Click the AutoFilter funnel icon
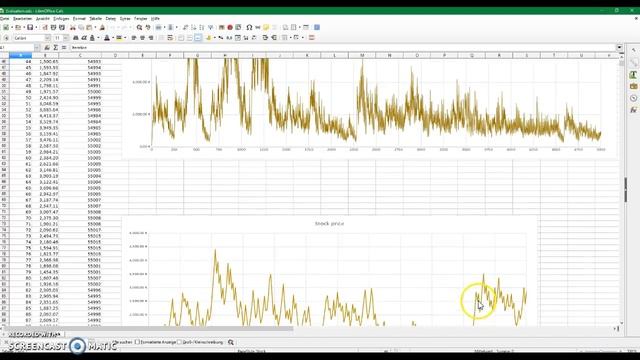 coord(211,27)
